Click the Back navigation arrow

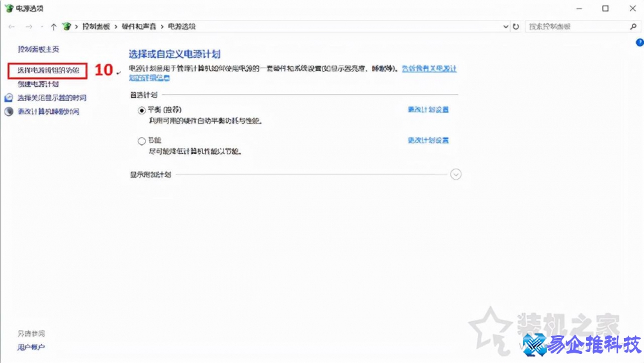pyautogui.click(x=12, y=26)
